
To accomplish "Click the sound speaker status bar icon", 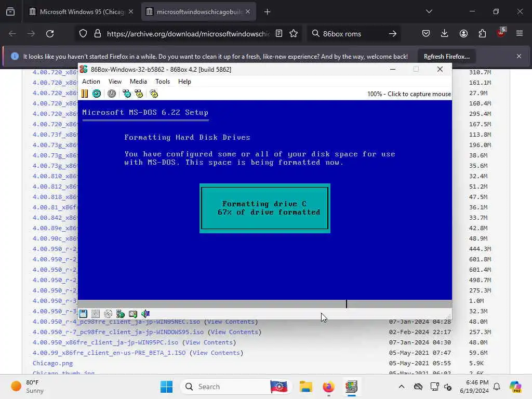I will [145, 314].
